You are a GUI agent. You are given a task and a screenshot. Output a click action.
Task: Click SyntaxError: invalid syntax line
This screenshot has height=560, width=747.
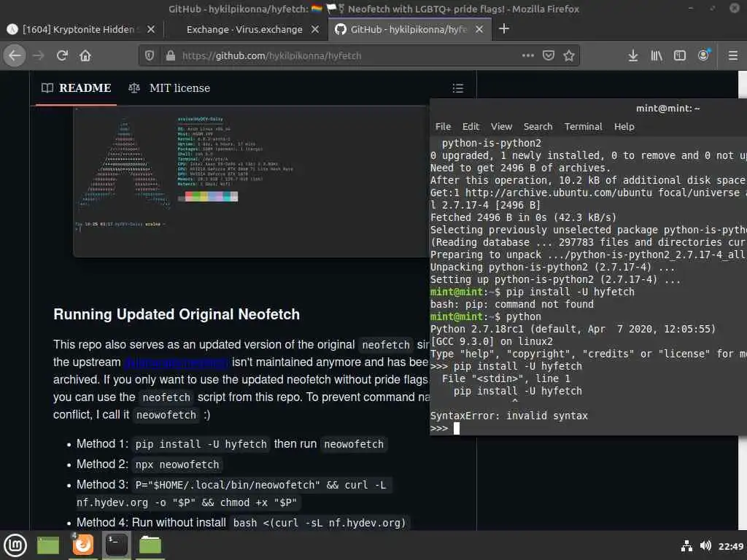(508, 416)
